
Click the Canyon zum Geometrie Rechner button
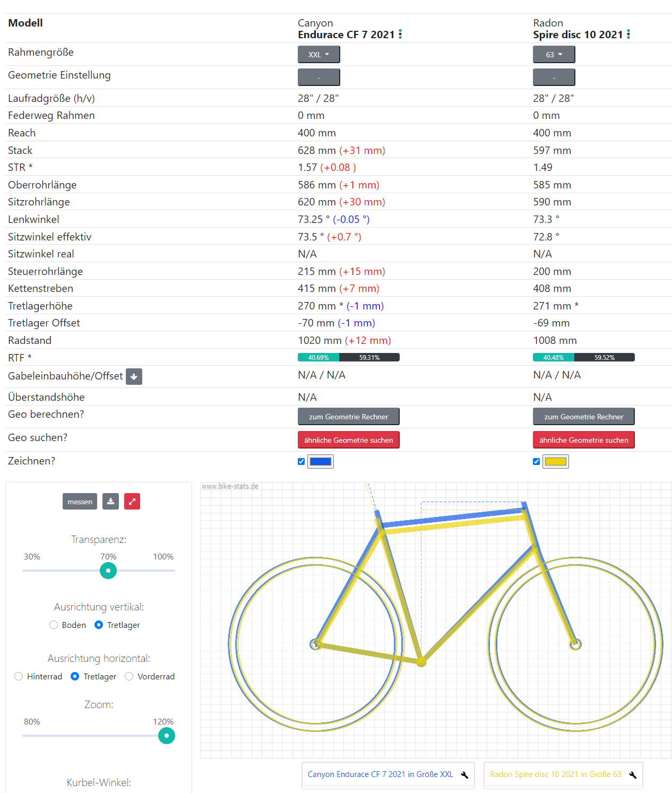[348, 417]
